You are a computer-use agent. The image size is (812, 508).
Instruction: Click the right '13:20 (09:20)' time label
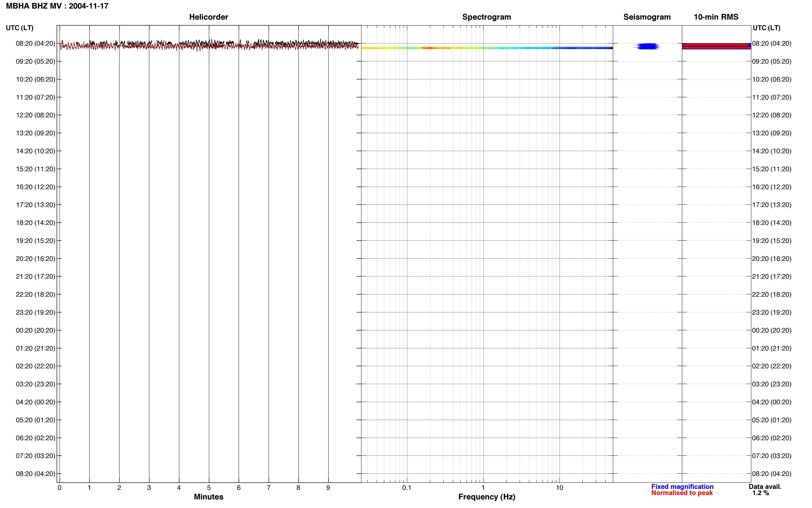point(772,133)
